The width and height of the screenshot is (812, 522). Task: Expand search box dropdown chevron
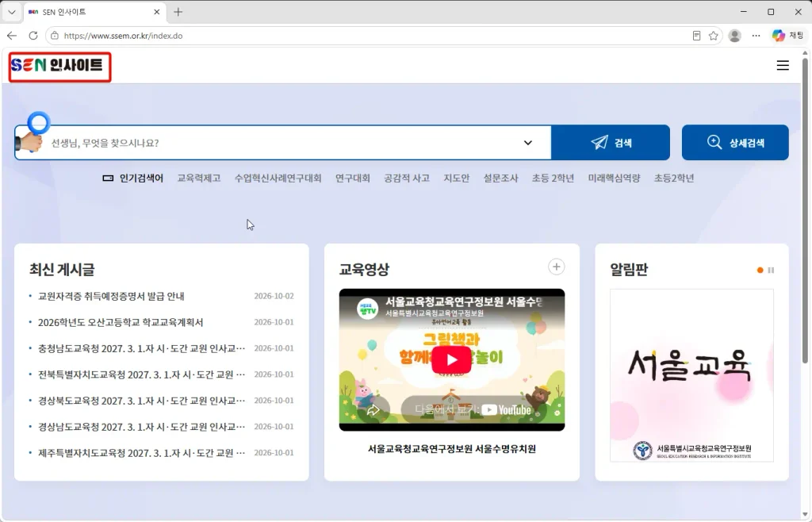pyautogui.click(x=527, y=143)
